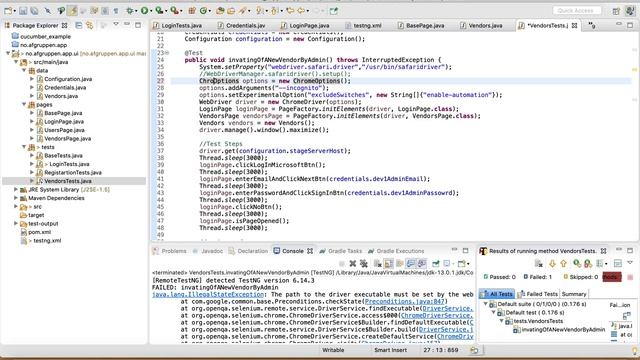Click 'Smart Insert' in the status bar
Image resolution: width=640 pixels, height=360 pixels.
[x=391, y=350]
